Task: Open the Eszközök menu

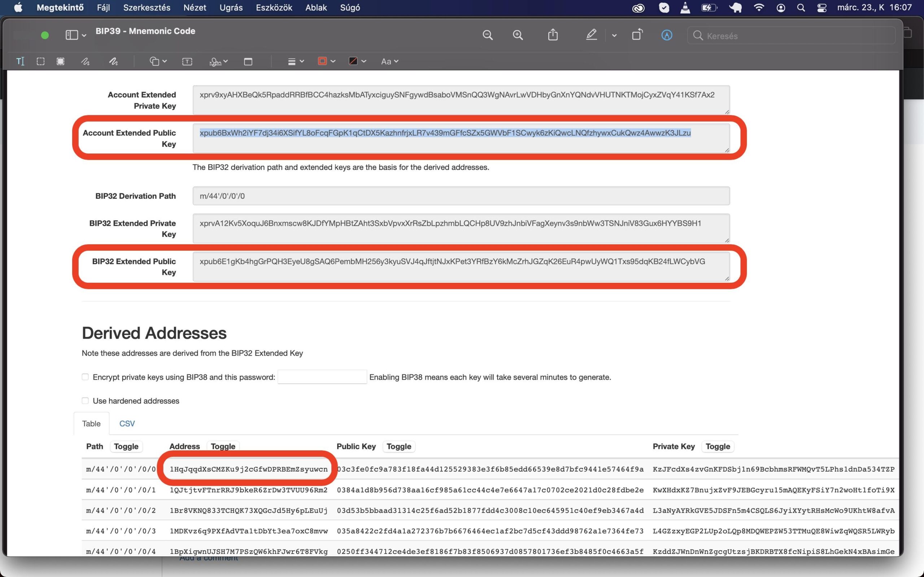Action: [x=274, y=8]
